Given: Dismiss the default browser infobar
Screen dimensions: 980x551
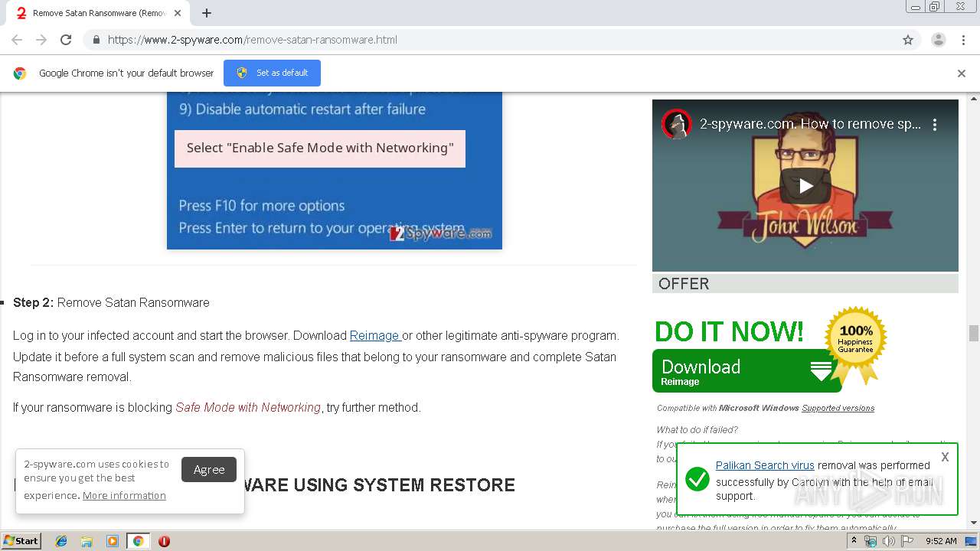Looking at the screenshot, I should point(962,73).
